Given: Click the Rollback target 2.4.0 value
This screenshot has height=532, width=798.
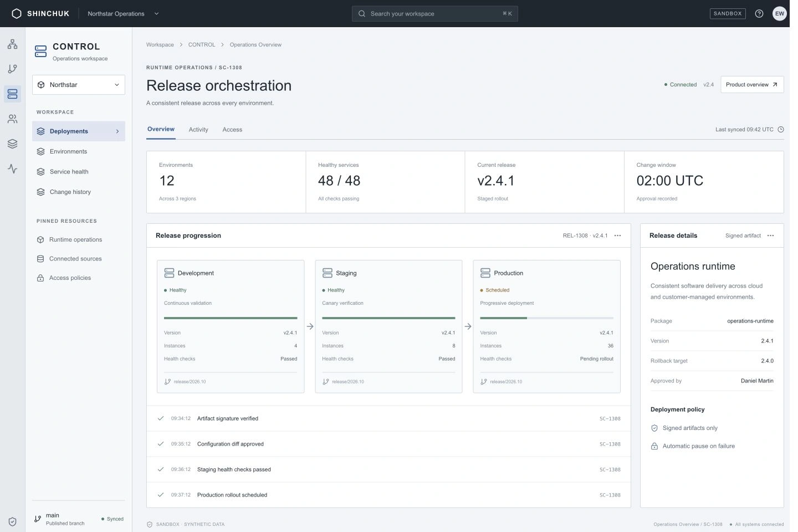Looking at the screenshot, I should pos(767,361).
